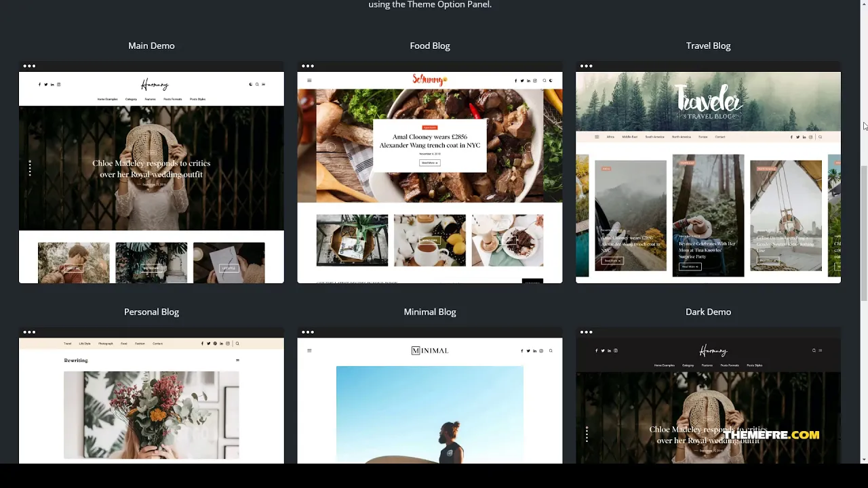868x488 pixels.
Task: Click the Personal Blog title link
Action: click(x=151, y=312)
